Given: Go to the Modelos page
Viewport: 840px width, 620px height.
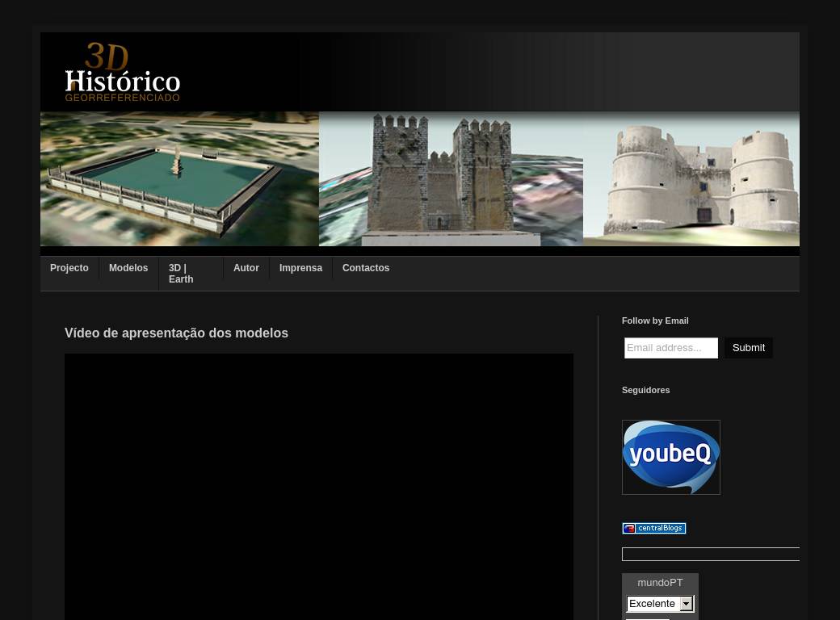Looking at the screenshot, I should pos(128,268).
